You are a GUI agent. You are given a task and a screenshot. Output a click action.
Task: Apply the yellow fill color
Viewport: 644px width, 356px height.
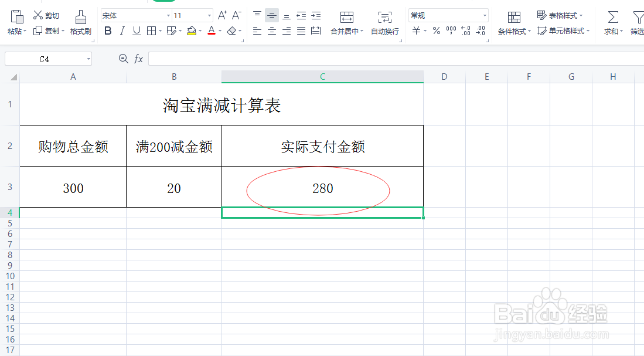pyautogui.click(x=192, y=31)
